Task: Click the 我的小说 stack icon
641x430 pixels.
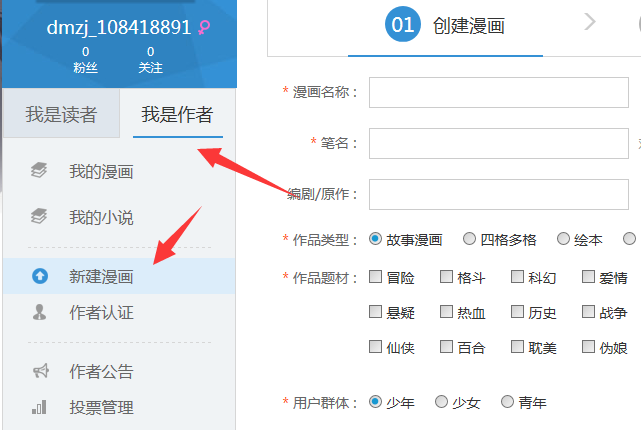Action: click(40, 216)
